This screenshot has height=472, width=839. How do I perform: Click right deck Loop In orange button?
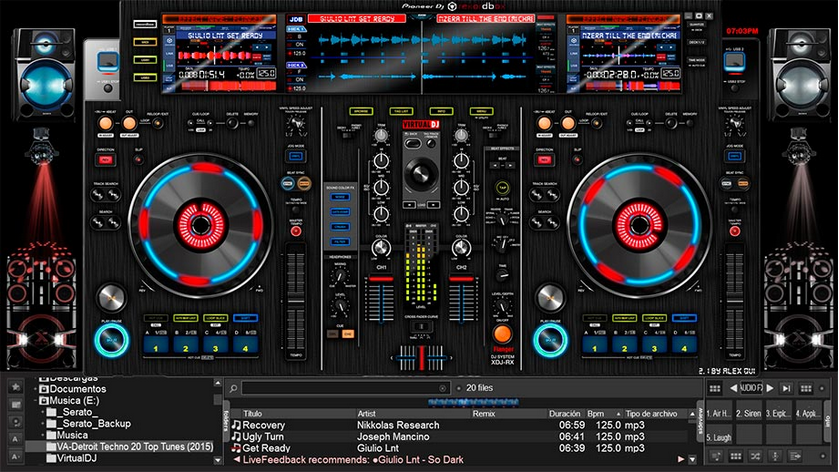[544, 124]
